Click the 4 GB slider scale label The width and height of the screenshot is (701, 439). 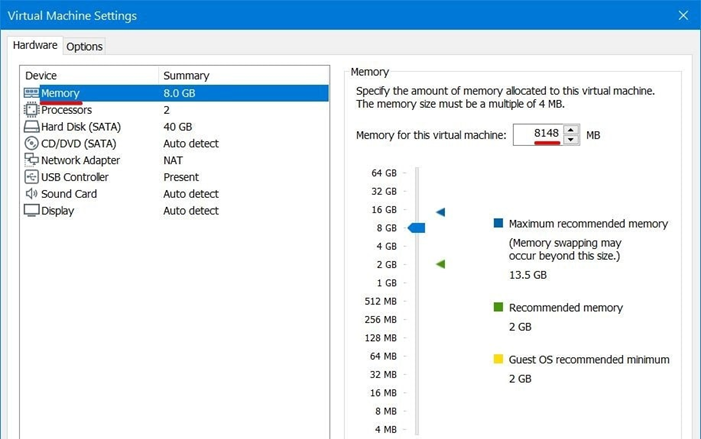(x=386, y=246)
